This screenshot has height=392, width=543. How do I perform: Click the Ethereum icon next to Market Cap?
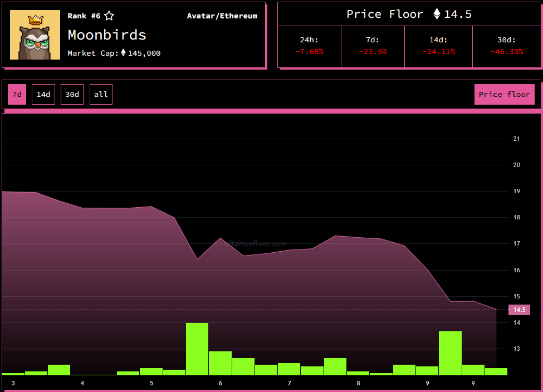pyautogui.click(x=123, y=53)
